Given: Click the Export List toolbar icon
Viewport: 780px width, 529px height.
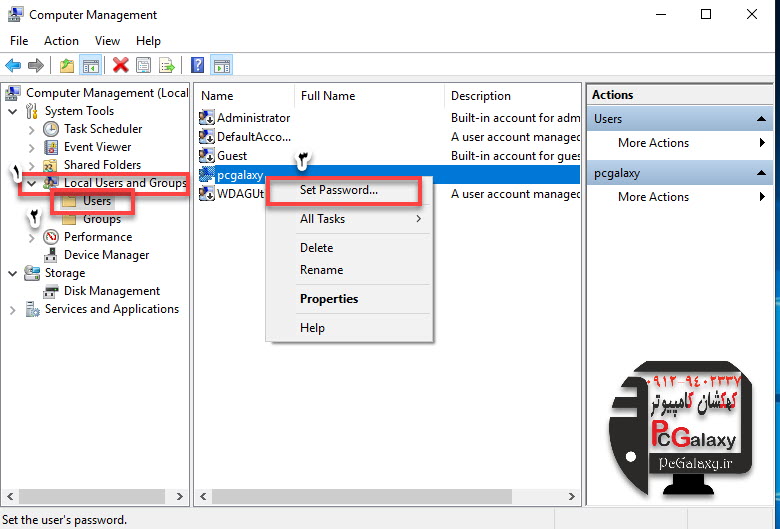Looking at the screenshot, I should point(167,65).
